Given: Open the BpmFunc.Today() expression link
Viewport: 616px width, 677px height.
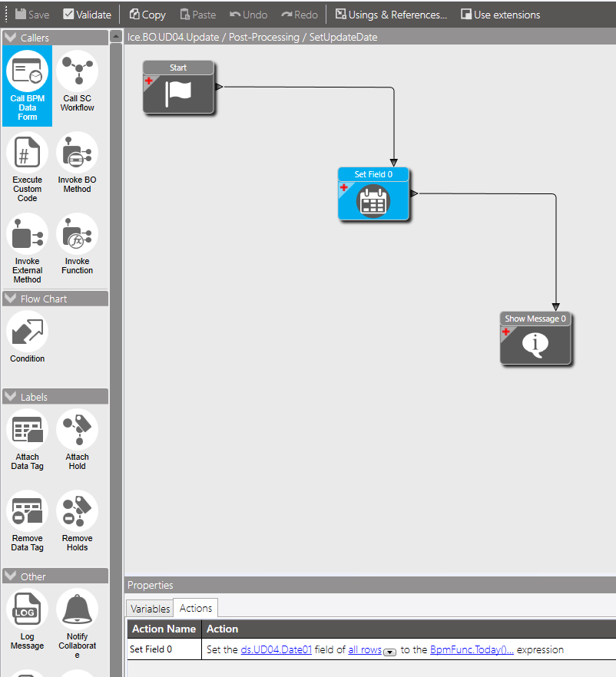Looking at the screenshot, I should [472, 649].
